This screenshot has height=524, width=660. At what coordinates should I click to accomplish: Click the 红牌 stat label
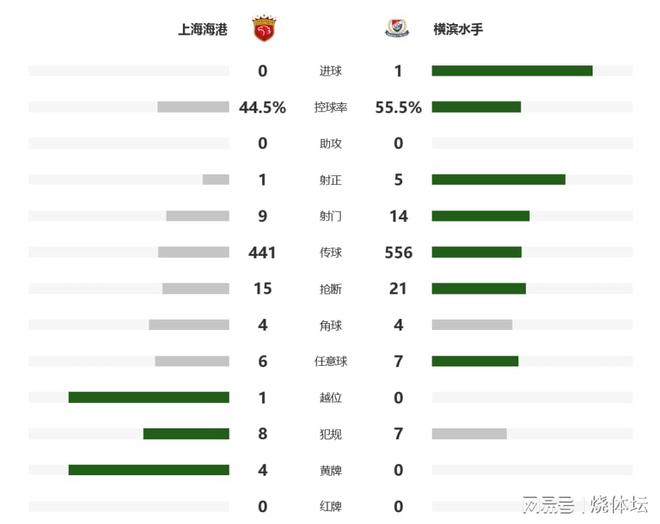[x=330, y=507]
